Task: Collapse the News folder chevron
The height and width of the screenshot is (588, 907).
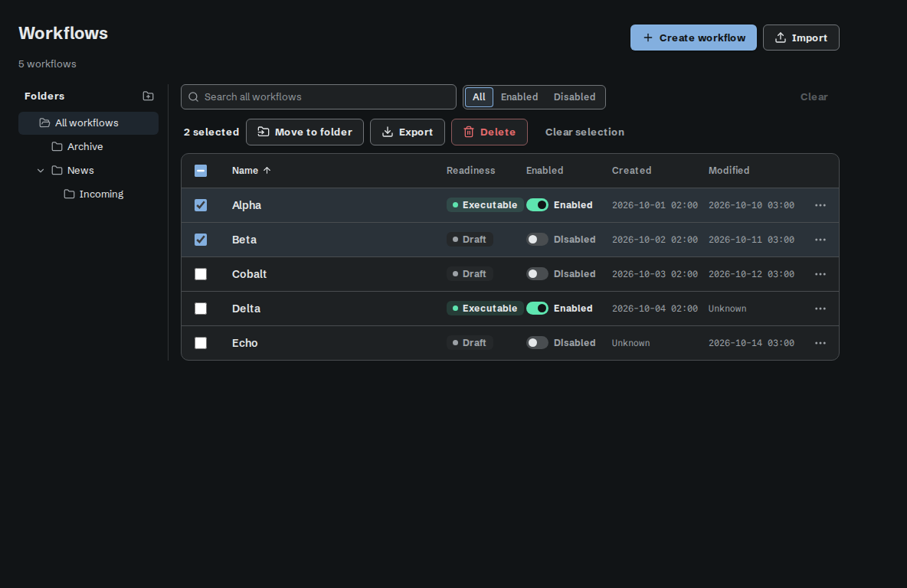Action: 41,171
